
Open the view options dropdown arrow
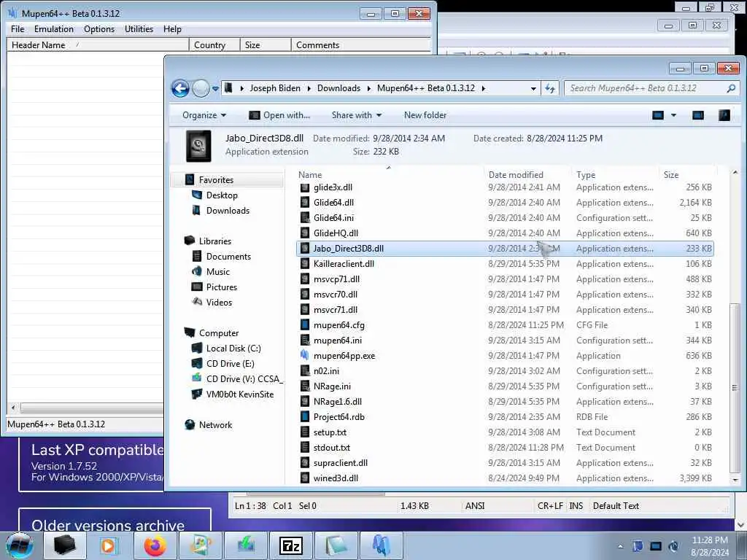click(x=673, y=115)
